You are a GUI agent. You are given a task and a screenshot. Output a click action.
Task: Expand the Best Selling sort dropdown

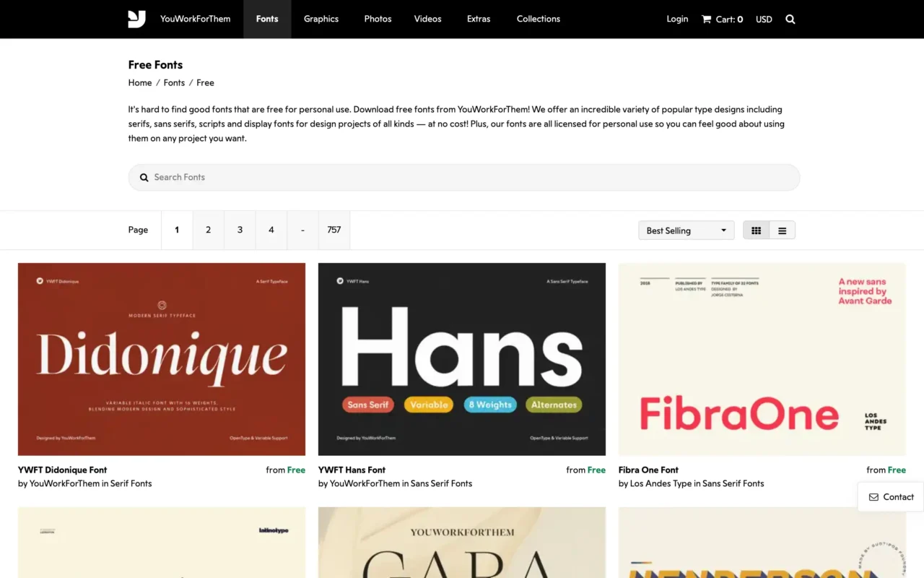[686, 230]
